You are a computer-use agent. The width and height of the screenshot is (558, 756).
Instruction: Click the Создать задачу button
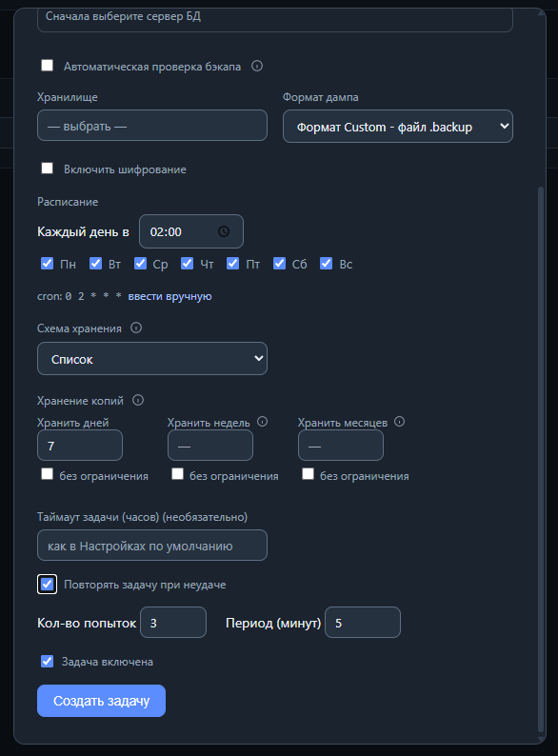click(x=101, y=701)
